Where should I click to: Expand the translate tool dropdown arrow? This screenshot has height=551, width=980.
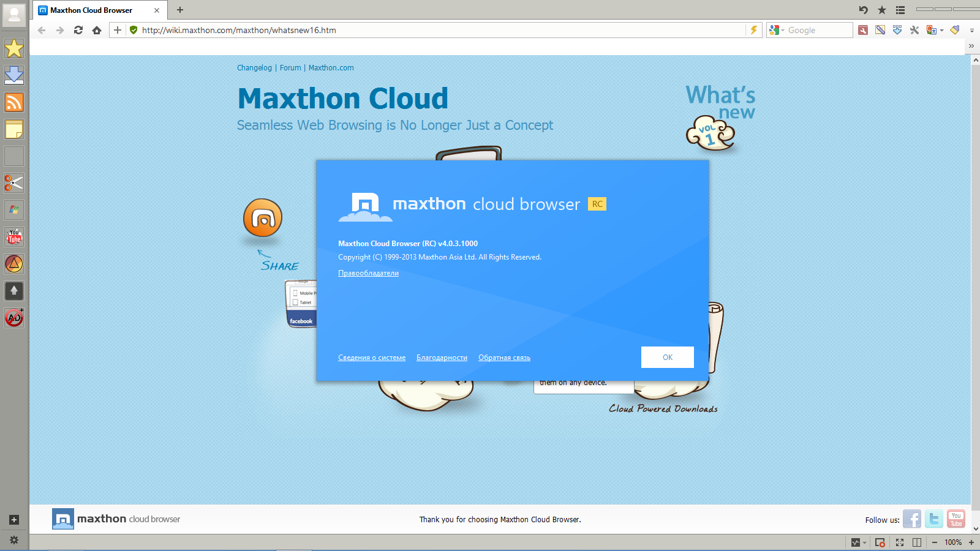tap(941, 31)
